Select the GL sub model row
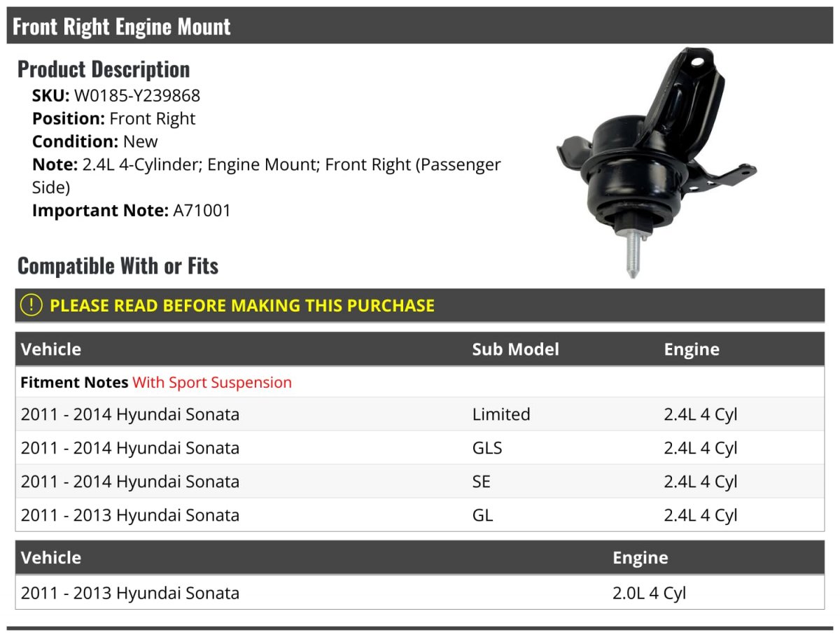 pos(420,514)
